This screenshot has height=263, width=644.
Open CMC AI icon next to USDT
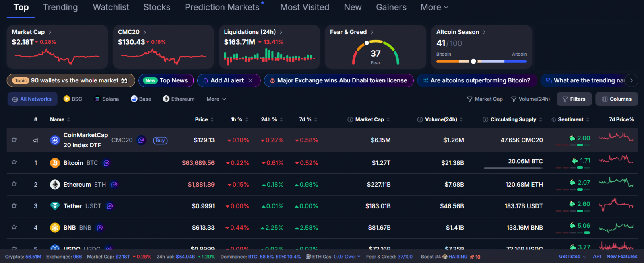[110, 206]
